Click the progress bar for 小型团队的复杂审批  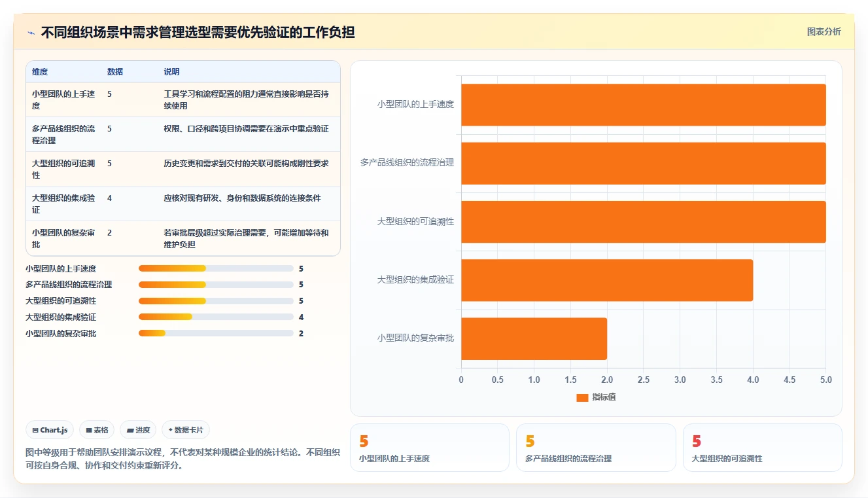tap(216, 333)
